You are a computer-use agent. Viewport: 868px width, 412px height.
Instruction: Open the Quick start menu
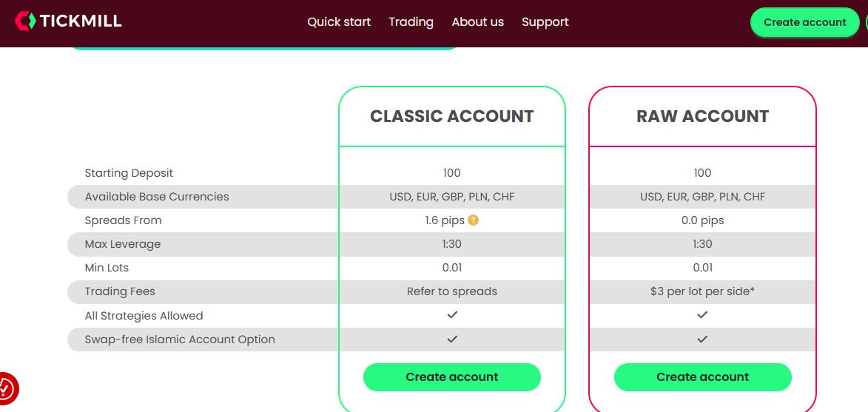tap(339, 22)
